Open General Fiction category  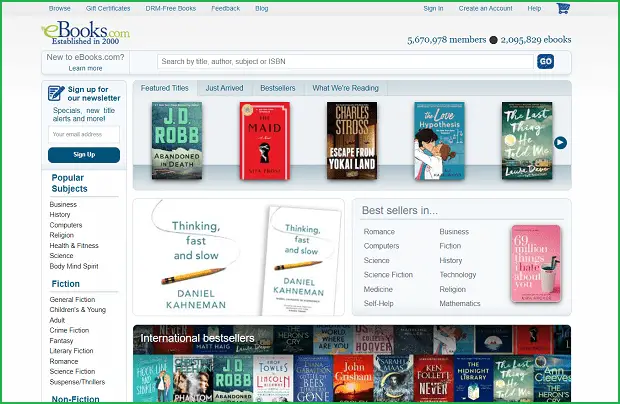tap(72, 300)
